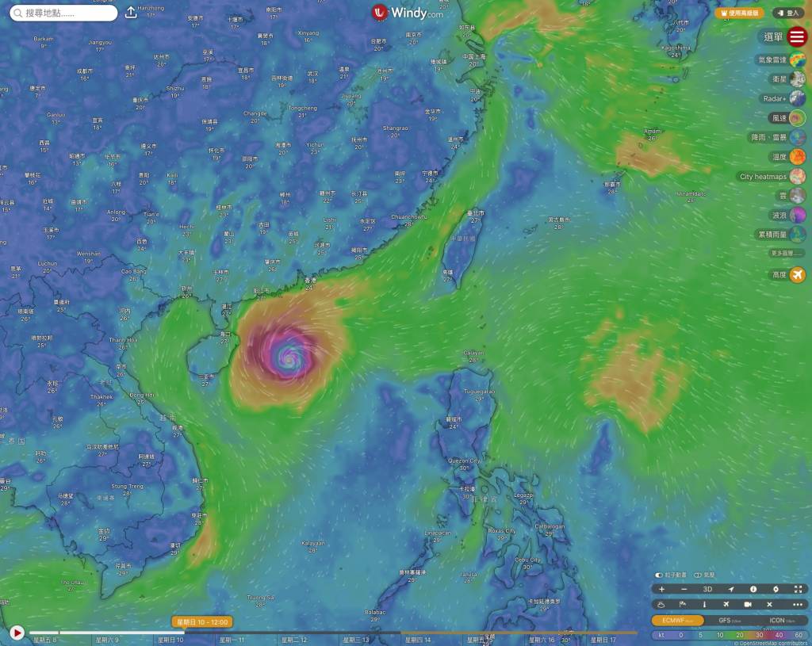Click the 使用高級版 premium button
This screenshot has height=646, width=812.
point(741,13)
